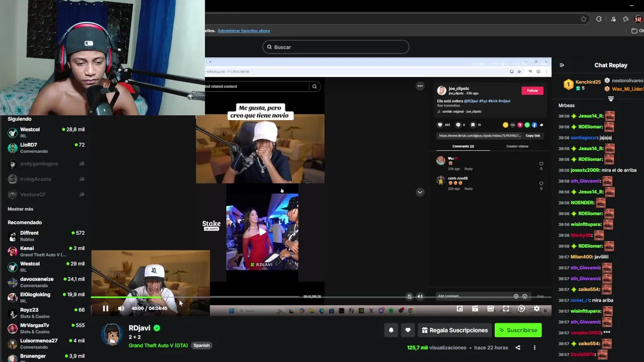Click the green Suscribirse button
The image size is (644, 362).
coord(518,330)
